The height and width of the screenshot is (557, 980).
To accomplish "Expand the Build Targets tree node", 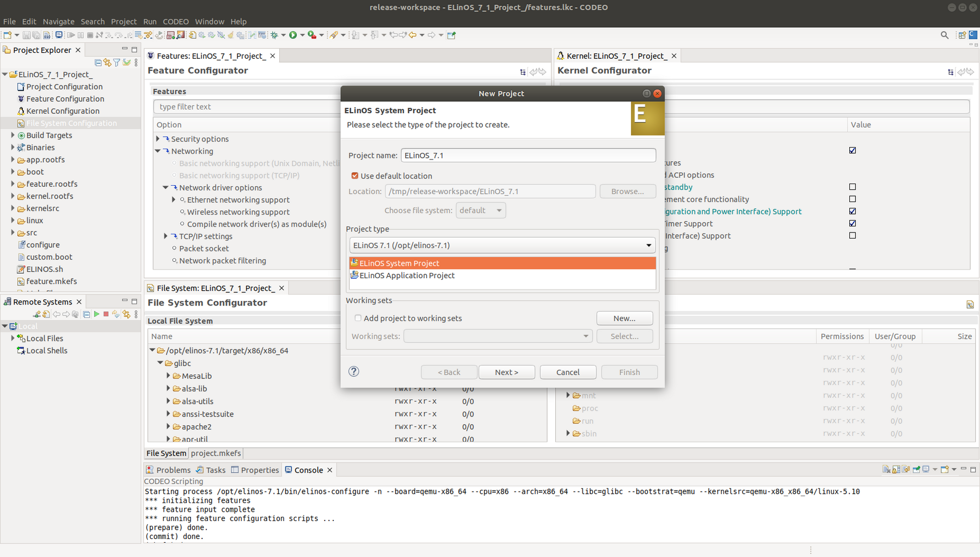I will (x=13, y=135).
